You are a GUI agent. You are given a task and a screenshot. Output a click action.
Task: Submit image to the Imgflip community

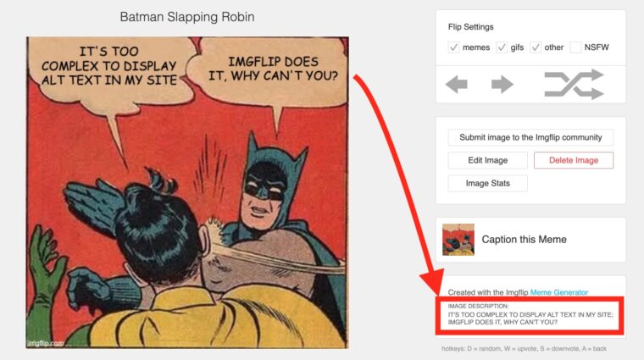tap(530, 137)
